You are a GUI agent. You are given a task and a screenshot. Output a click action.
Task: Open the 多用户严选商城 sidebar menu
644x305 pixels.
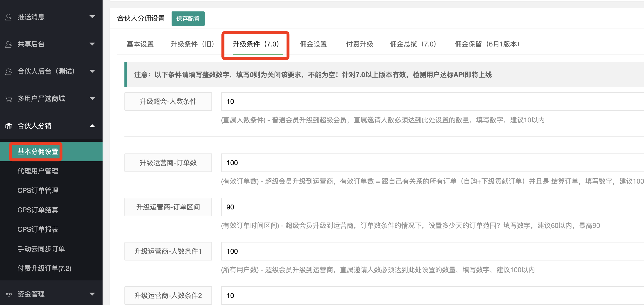click(x=51, y=99)
